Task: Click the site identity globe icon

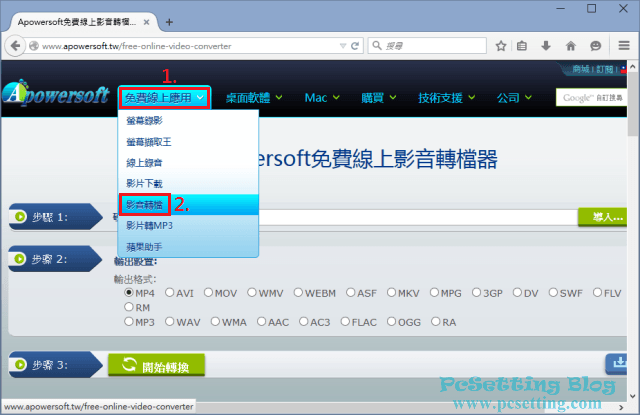Action: [34, 46]
